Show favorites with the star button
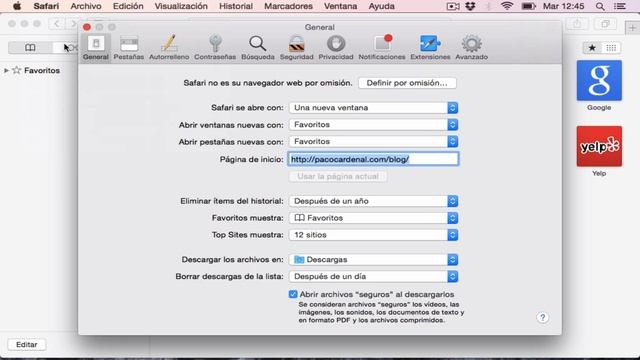This screenshot has height=360, width=640. (592, 48)
